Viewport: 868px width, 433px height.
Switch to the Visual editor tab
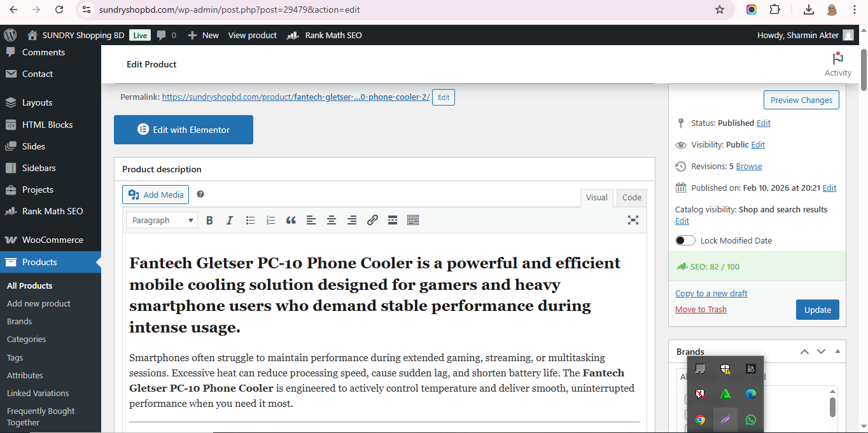pos(597,198)
